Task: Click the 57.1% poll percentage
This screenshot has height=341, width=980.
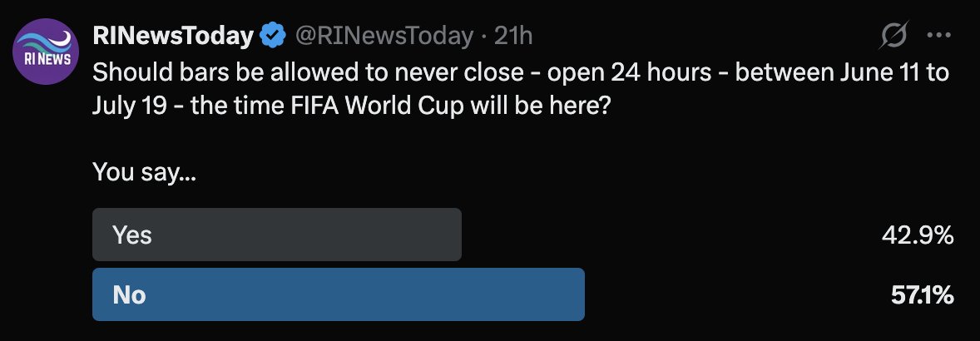Action: point(920,295)
